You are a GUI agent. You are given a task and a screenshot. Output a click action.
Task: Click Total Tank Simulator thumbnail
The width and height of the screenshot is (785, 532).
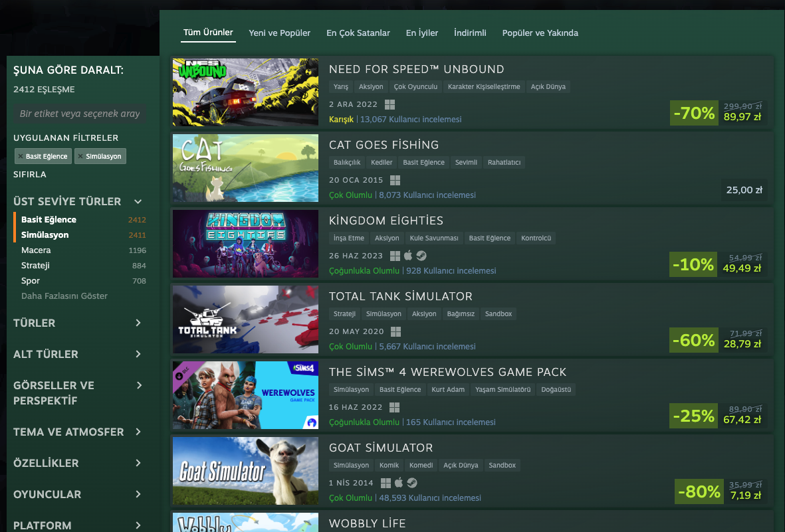(x=245, y=319)
